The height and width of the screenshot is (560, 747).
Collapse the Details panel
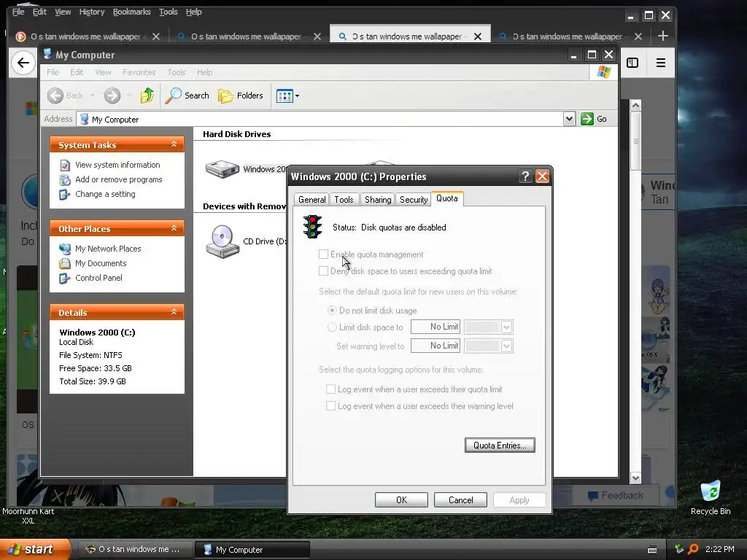tap(174, 312)
